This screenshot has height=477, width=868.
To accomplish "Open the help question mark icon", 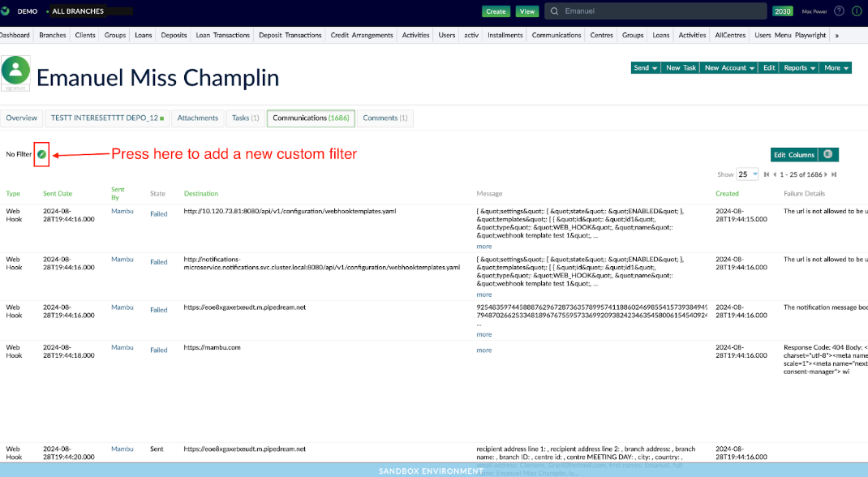I will 839,11.
